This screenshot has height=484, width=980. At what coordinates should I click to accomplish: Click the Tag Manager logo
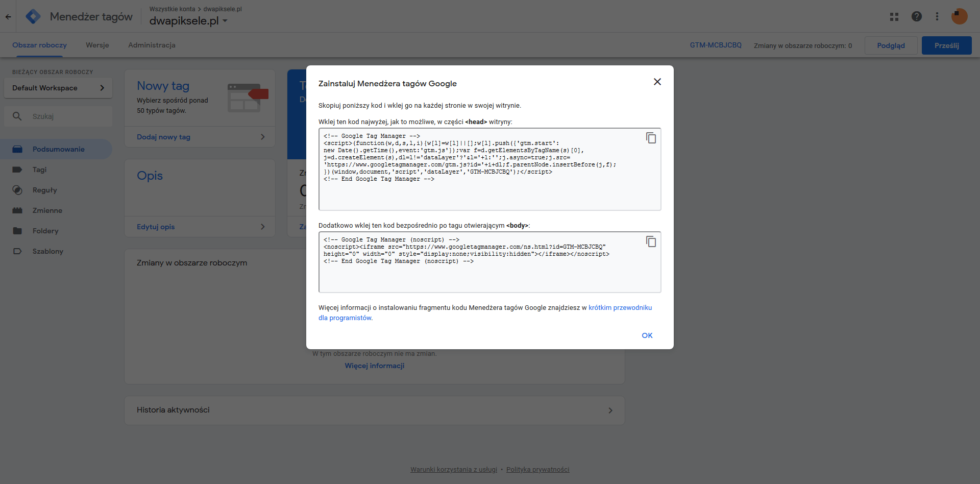pos(33,16)
